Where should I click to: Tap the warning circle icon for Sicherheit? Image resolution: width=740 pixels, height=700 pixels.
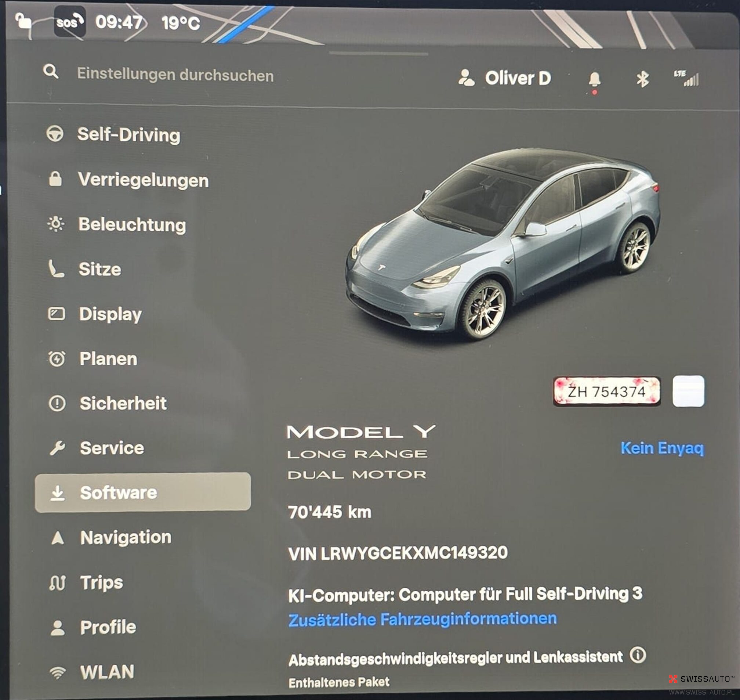(x=57, y=403)
